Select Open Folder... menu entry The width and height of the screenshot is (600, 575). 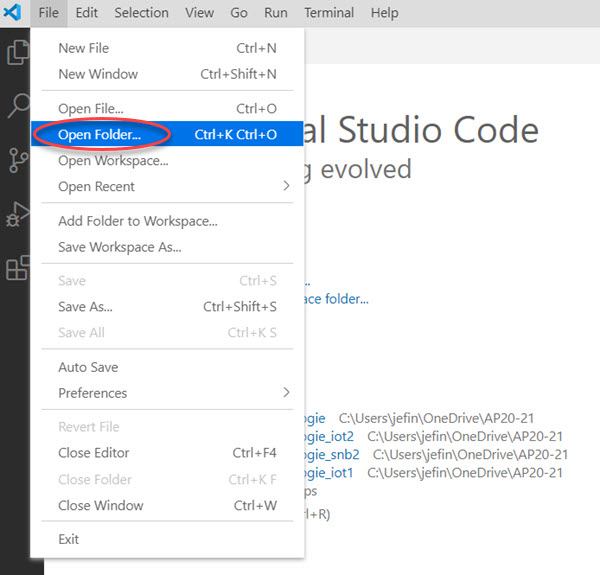[x=167, y=134]
